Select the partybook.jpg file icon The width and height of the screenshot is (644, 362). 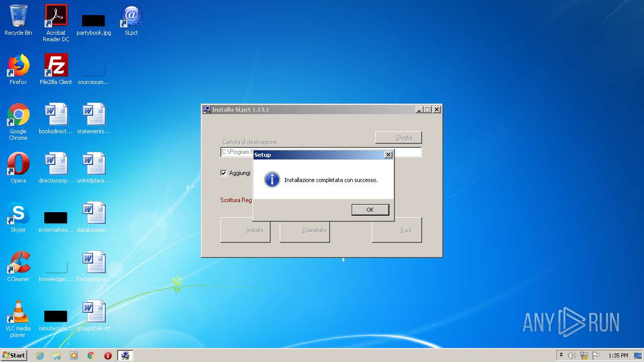pyautogui.click(x=94, y=23)
